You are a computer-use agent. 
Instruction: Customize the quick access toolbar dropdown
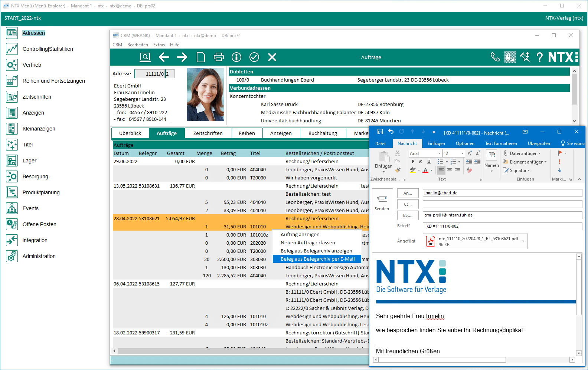(x=434, y=132)
